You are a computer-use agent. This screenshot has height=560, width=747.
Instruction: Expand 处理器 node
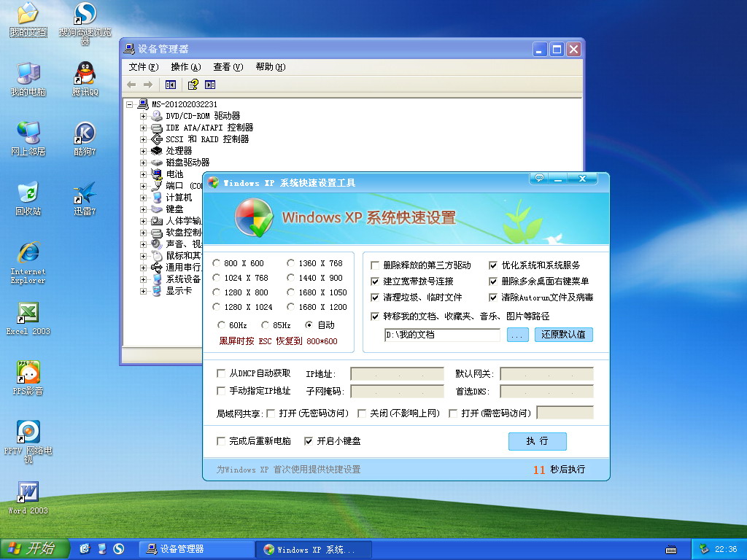(x=143, y=151)
